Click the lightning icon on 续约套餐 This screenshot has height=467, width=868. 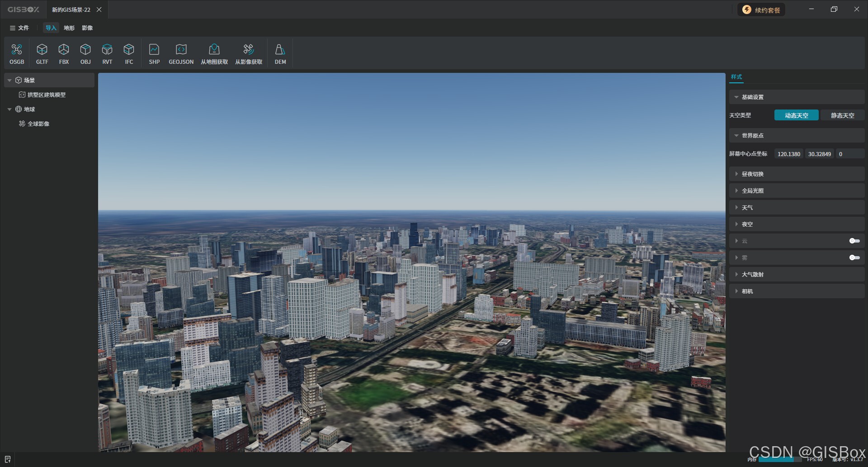pos(747,10)
